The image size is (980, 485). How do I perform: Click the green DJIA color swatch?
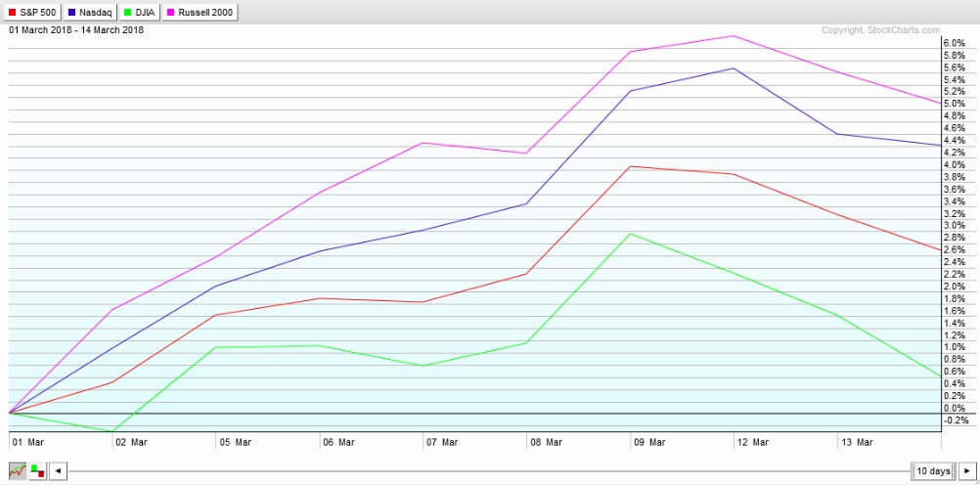pyautogui.click(x=128, y=12)
